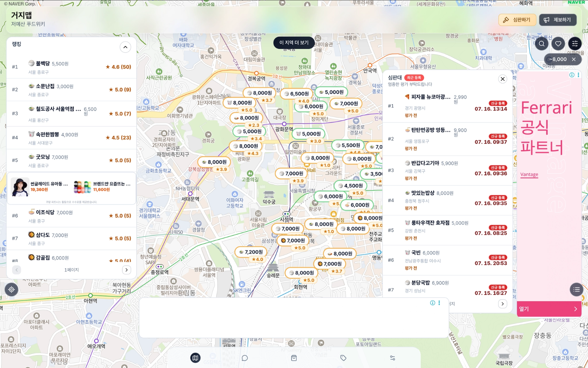
Task: Open ranking #5 굿모닝 entry
Action: [72, 160]
